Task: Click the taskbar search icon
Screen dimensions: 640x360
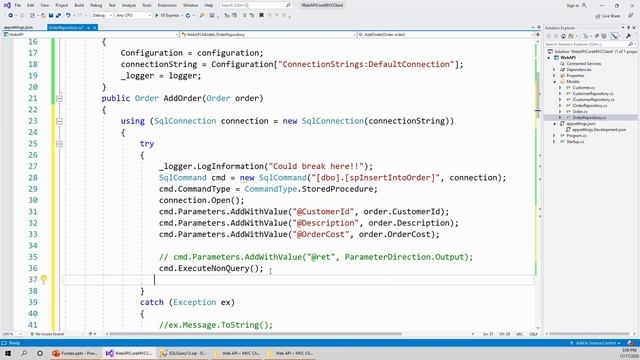Action: (x=24, y=353)
